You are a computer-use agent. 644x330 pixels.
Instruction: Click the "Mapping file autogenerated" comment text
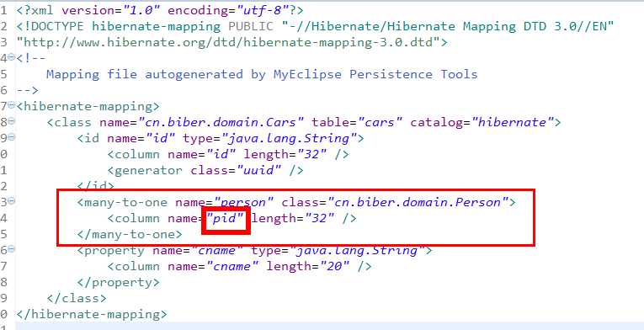tap(145, 74)
